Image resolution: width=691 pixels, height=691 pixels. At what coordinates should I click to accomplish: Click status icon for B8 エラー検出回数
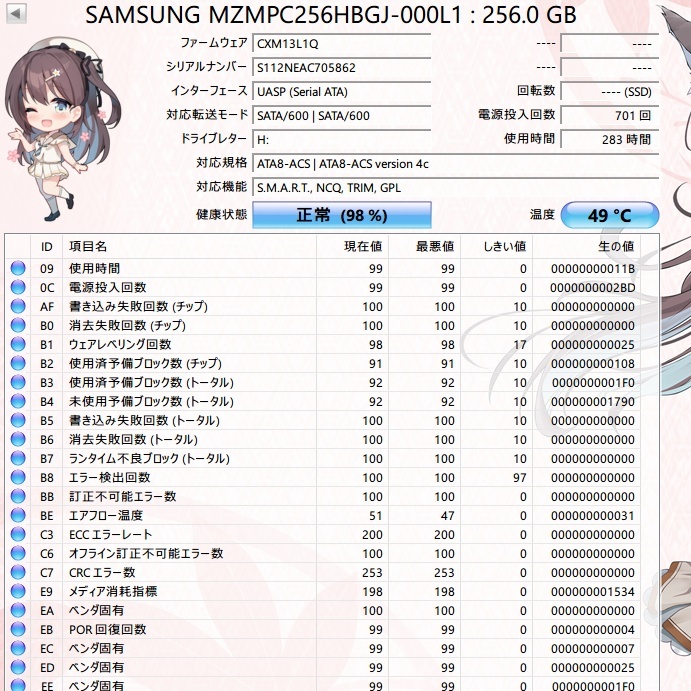pos(18,477)
